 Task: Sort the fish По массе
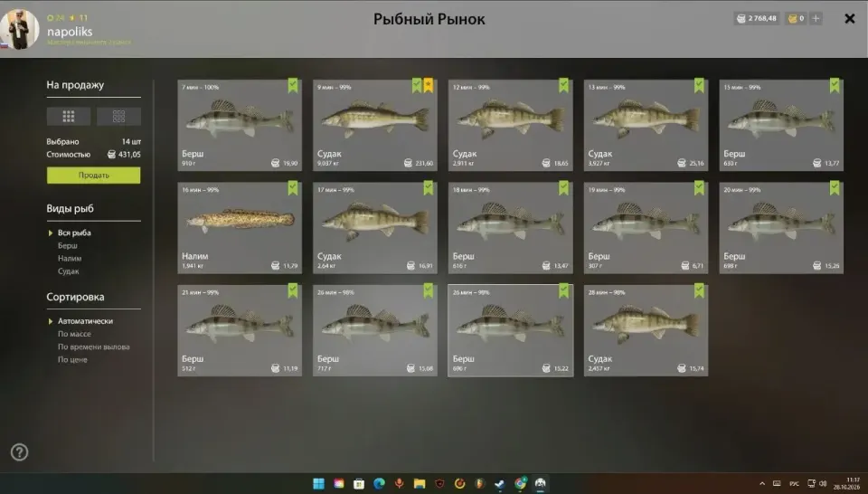click(74, 333)
